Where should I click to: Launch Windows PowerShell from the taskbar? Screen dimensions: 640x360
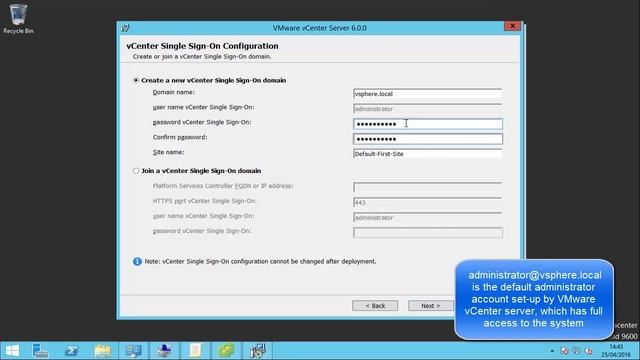(72, 351)
